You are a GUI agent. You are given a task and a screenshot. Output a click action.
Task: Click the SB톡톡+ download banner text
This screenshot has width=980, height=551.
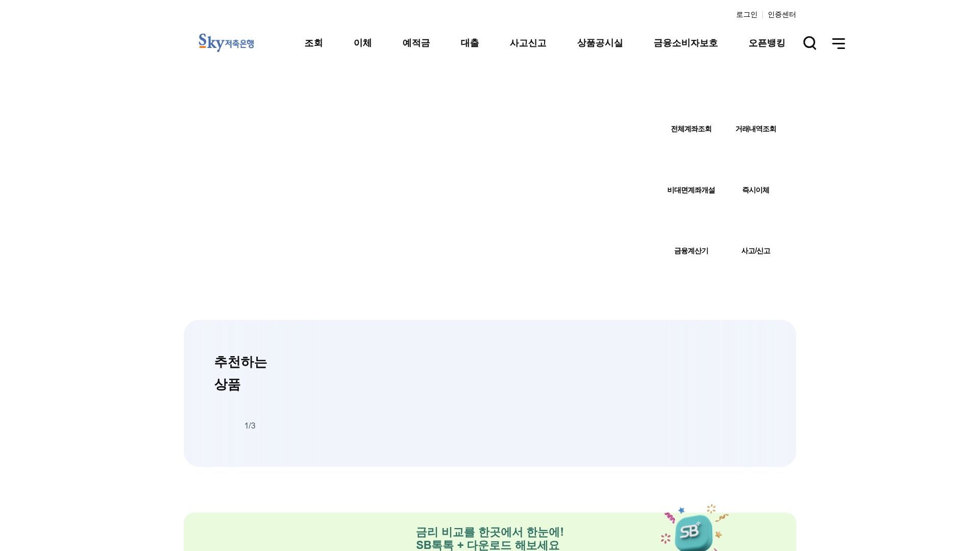(489, 539)
